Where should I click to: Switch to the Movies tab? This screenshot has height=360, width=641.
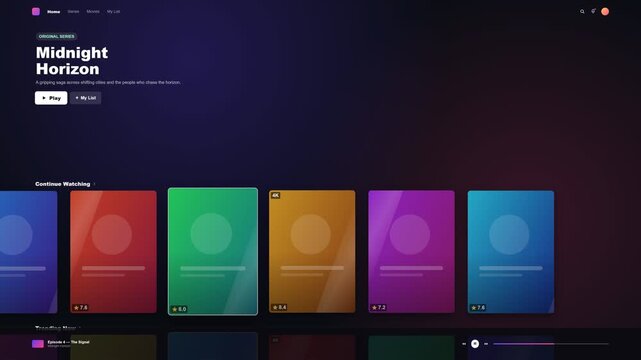(x=93, y=11)
